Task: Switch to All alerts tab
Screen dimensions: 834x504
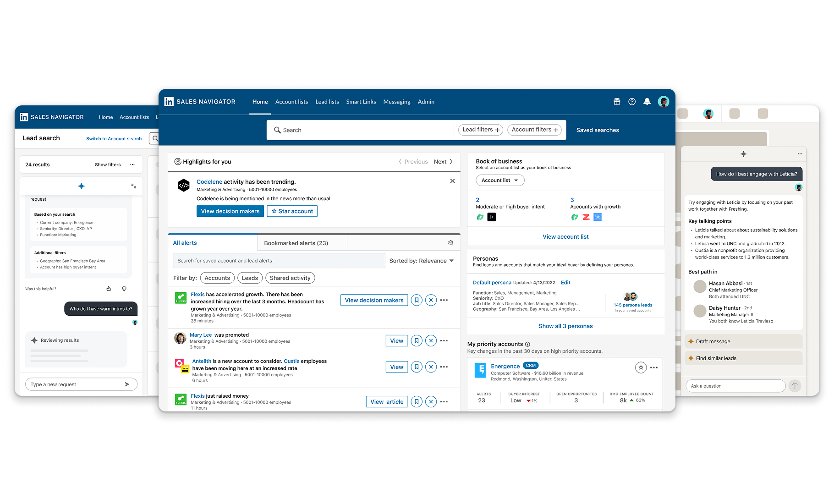Action: point(213,243)
